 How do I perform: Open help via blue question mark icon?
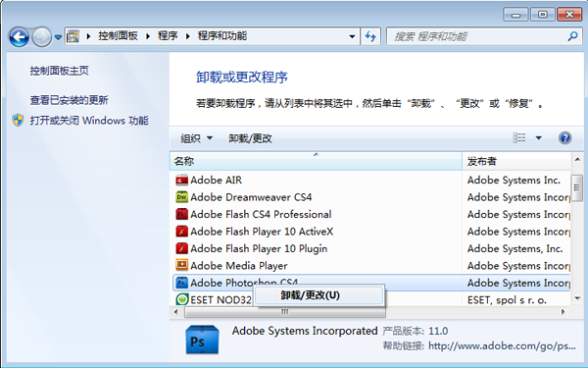point(564,138)
